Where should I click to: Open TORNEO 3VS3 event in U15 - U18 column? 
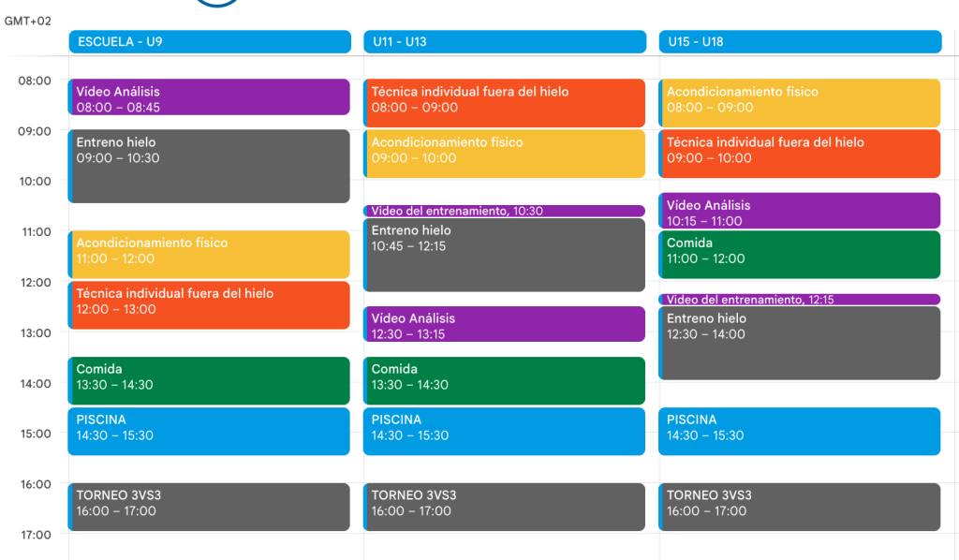coord(799,507)
